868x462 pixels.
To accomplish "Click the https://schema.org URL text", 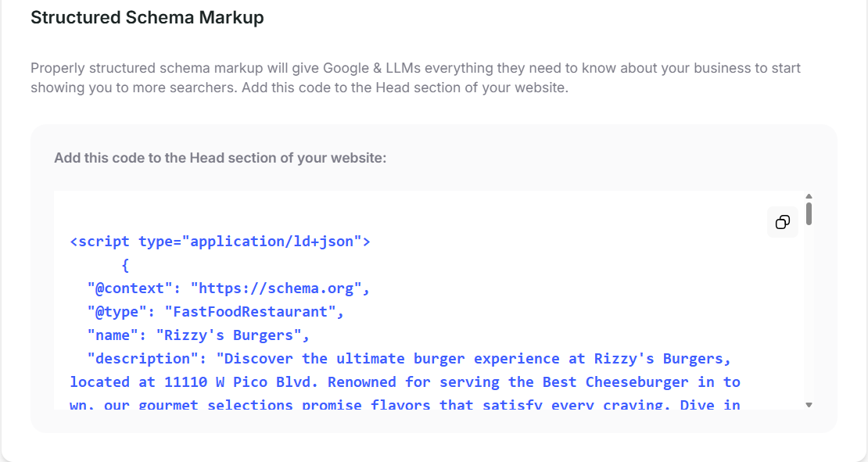I will 276,288.
